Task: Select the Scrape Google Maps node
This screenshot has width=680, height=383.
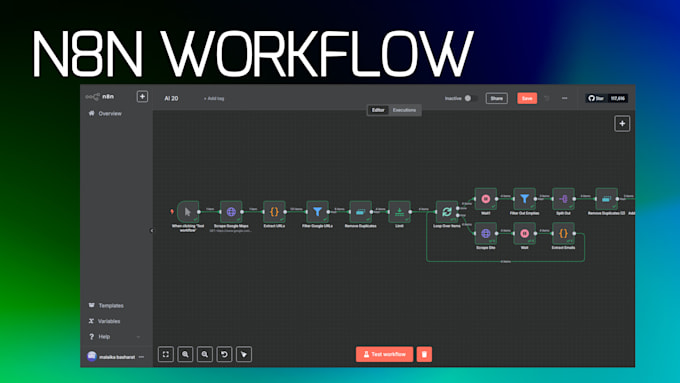Action: coord(231,212)
